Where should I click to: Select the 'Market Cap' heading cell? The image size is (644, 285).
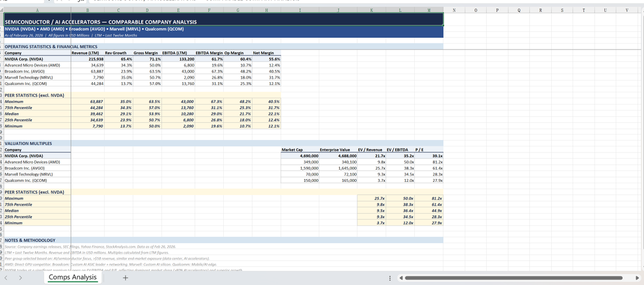tap(300, 149)
